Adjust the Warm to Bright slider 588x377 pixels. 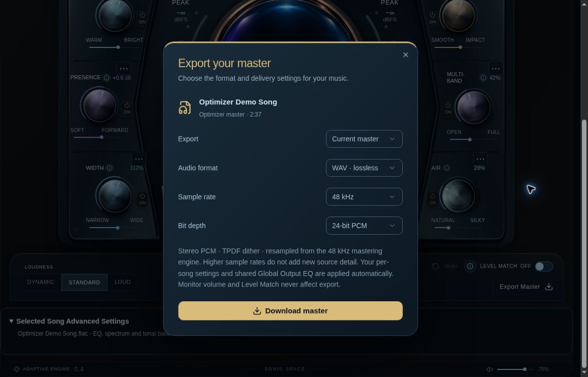click(115, 47)
